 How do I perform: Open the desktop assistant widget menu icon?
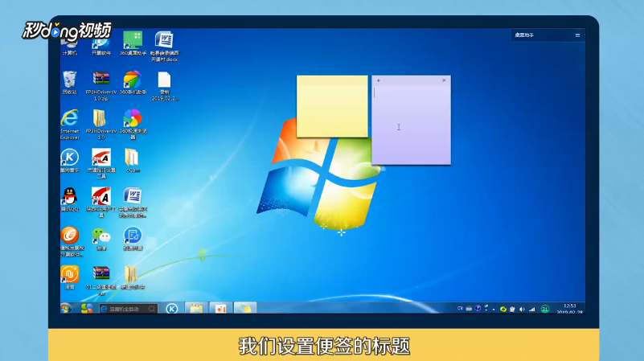pyautogui.click(x=577, y=35)
